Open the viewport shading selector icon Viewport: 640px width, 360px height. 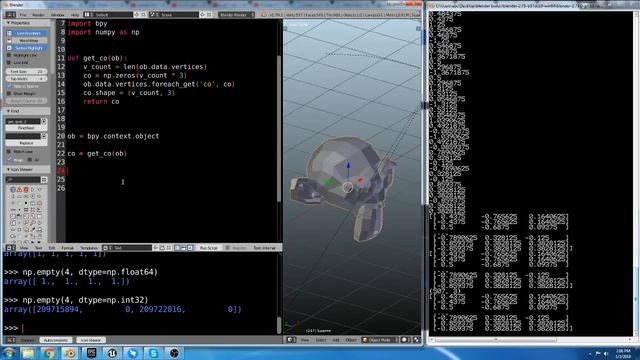tap(406, 340)
